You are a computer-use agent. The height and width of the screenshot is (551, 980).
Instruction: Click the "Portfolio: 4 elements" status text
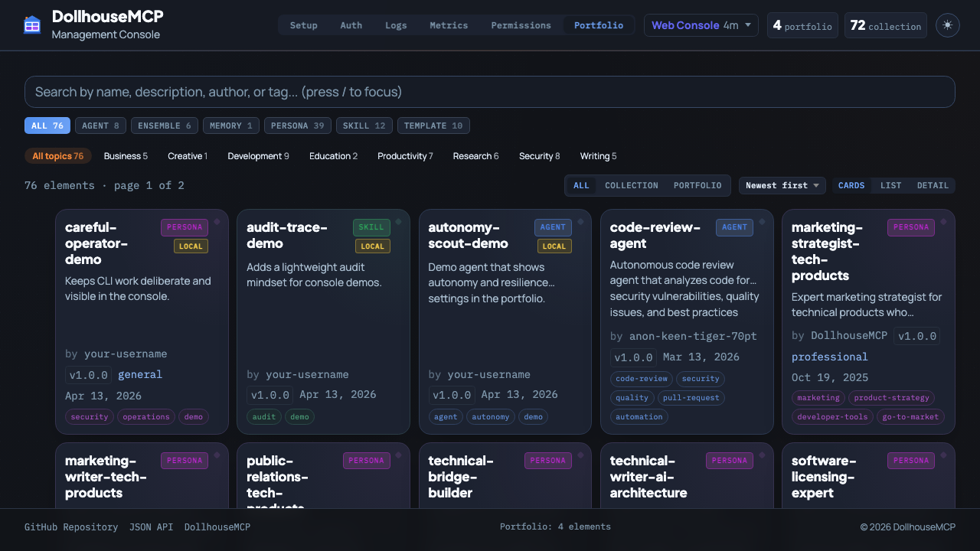pyautogui.click(x=555, y=527)
